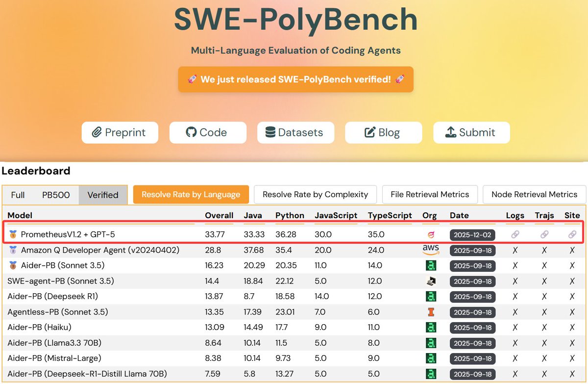Click the Overall score 7.59

[213, 374]
